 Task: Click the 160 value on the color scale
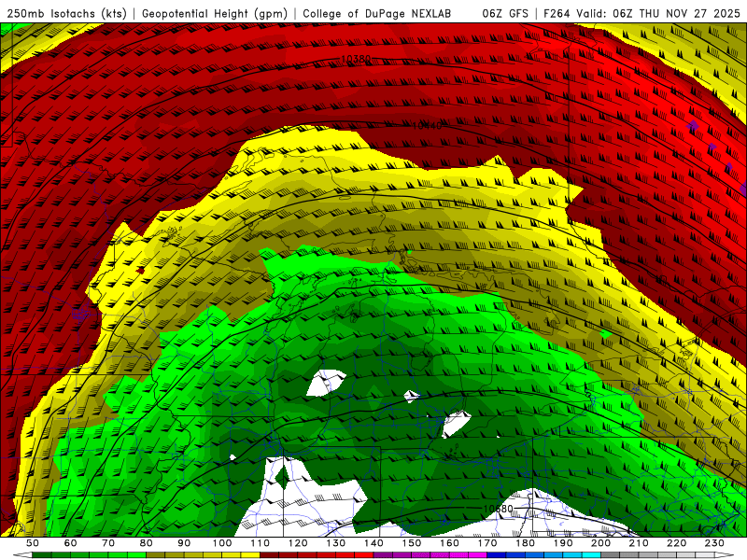tap(449, 543)
